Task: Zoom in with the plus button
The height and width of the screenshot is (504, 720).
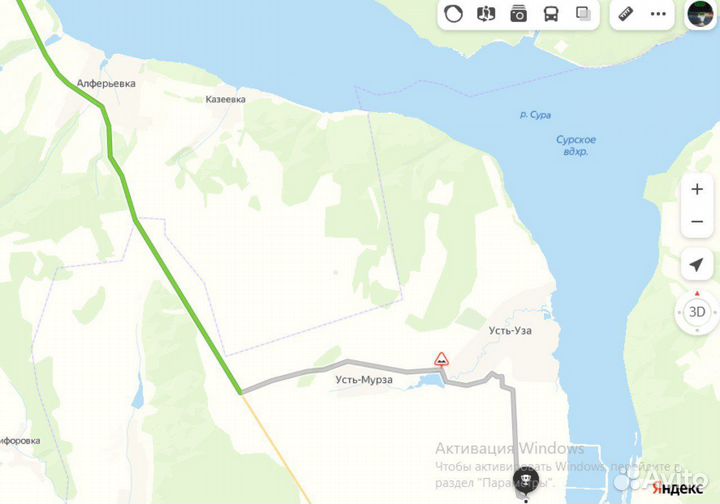Action: click(x=697, y=189)
